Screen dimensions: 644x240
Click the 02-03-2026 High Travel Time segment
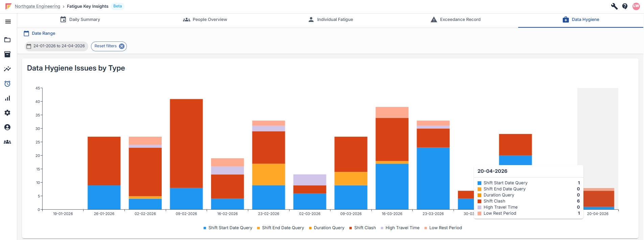click(x=310, y=180)
